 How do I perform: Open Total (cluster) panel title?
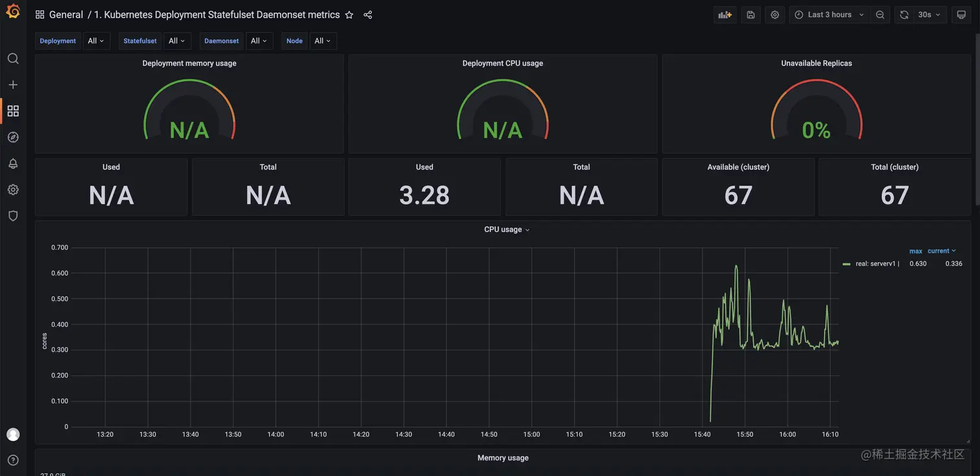pos(895,167)
